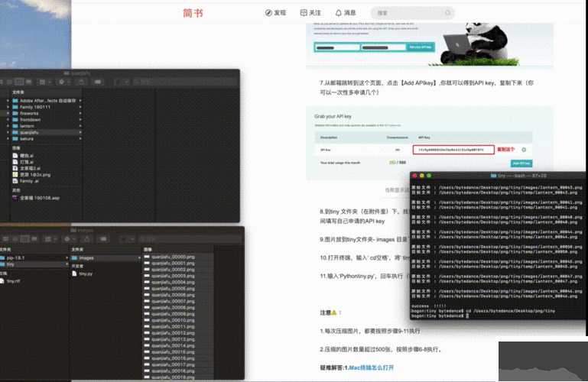Open the 发现 compass icon tab
588x382 pixels.
(275, 13)
